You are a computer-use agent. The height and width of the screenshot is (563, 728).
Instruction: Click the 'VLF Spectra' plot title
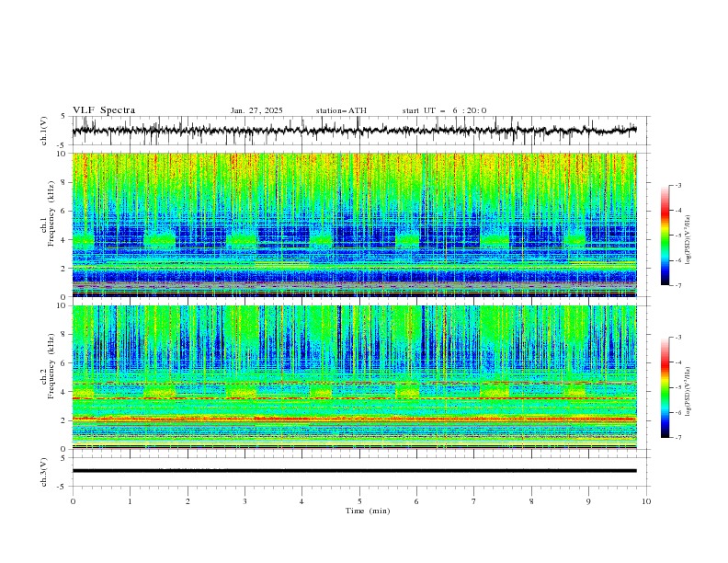coord(104,110)
